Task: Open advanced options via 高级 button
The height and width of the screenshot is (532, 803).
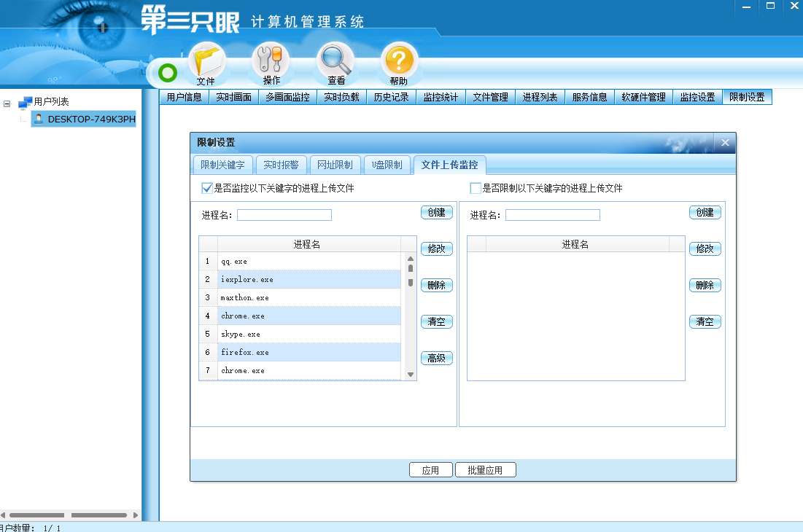Action: click(x=436, y=358)
